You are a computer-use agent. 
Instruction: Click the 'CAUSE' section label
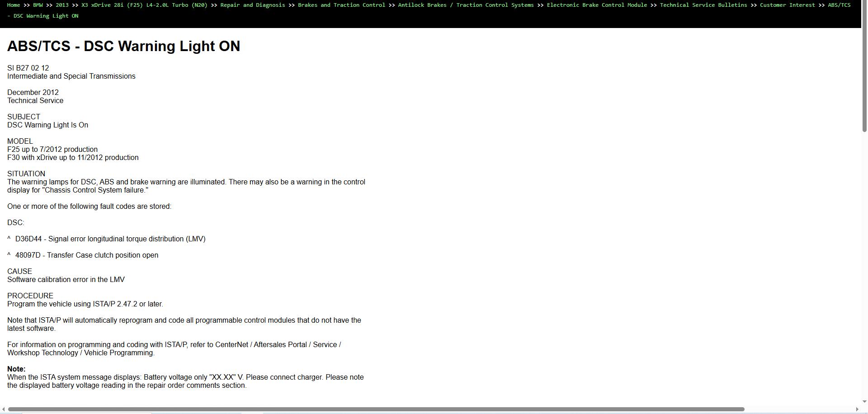click(19, 272)
